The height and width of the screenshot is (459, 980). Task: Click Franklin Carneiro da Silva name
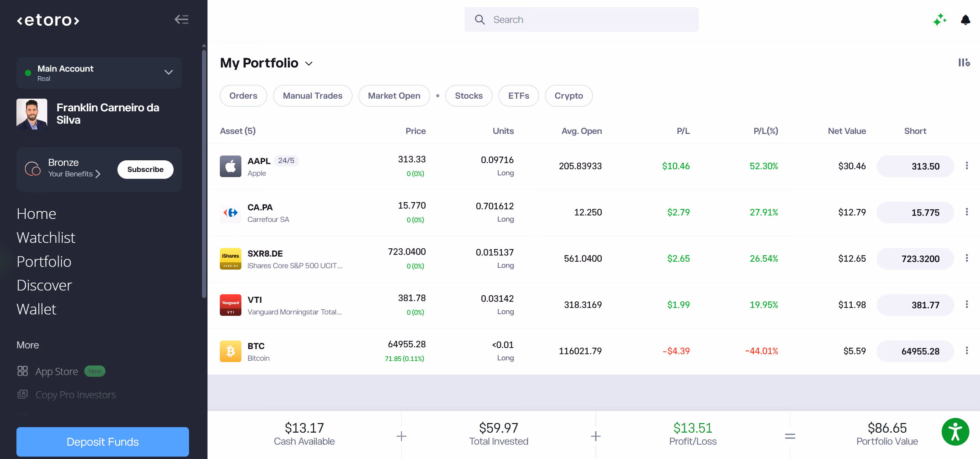pyautogui.click(x=108, y=114)
